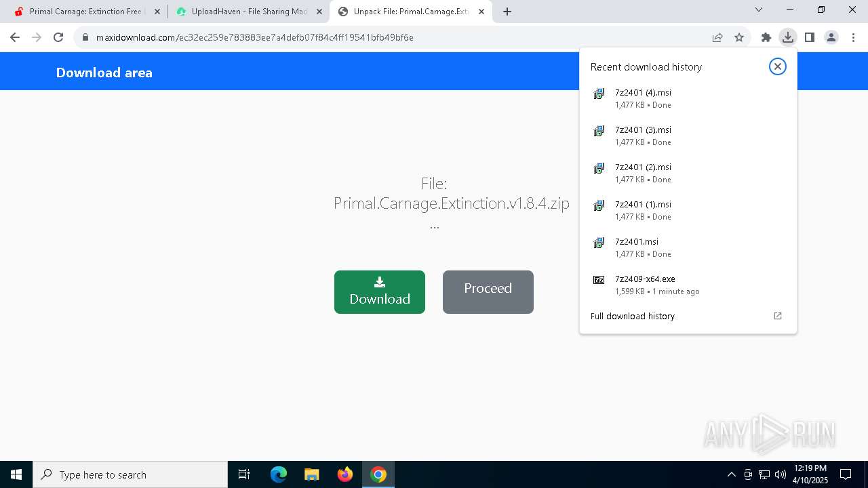Close the UploadHaven tab
The height and width of the screenshot is (488, 868).
point(319,12)
